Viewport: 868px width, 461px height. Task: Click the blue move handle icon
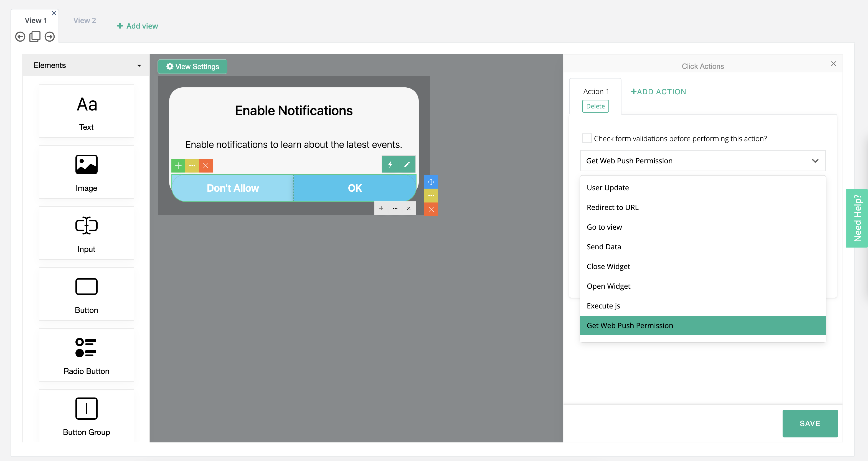(x=431, y=182)
